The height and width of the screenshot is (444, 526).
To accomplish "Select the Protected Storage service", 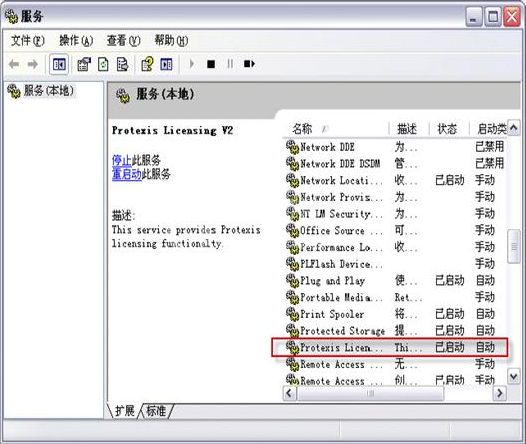I will pyautogui.click(x=396, y=331).
